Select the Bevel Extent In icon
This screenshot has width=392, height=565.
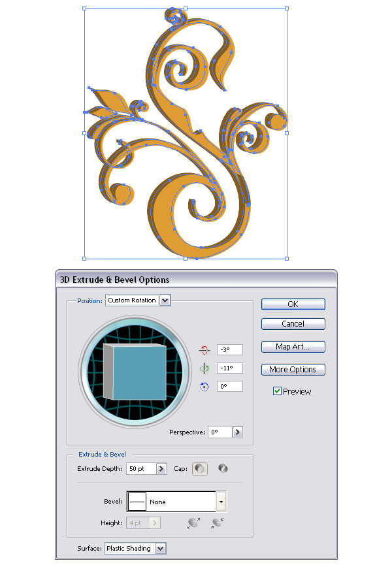click(218, 523)
